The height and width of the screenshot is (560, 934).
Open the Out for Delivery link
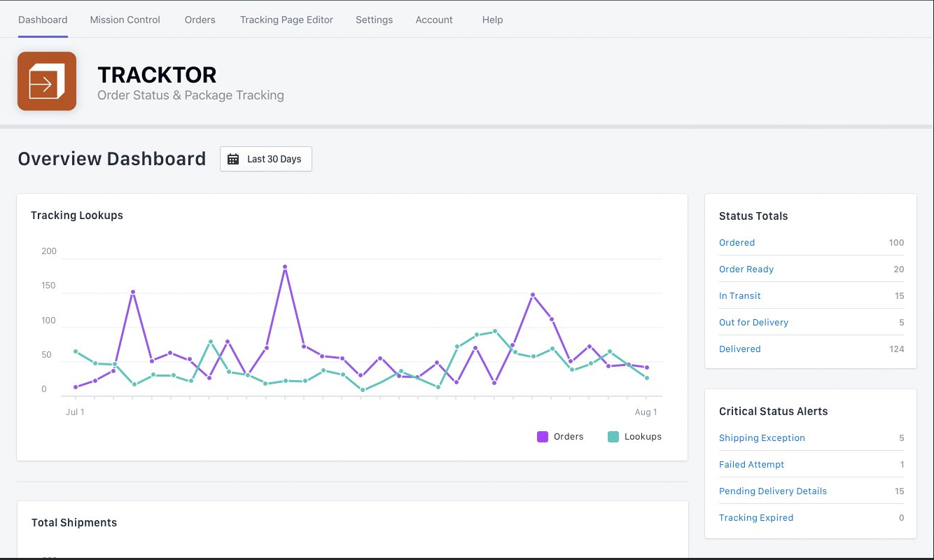pyautogui.click(x=753, y=323)
